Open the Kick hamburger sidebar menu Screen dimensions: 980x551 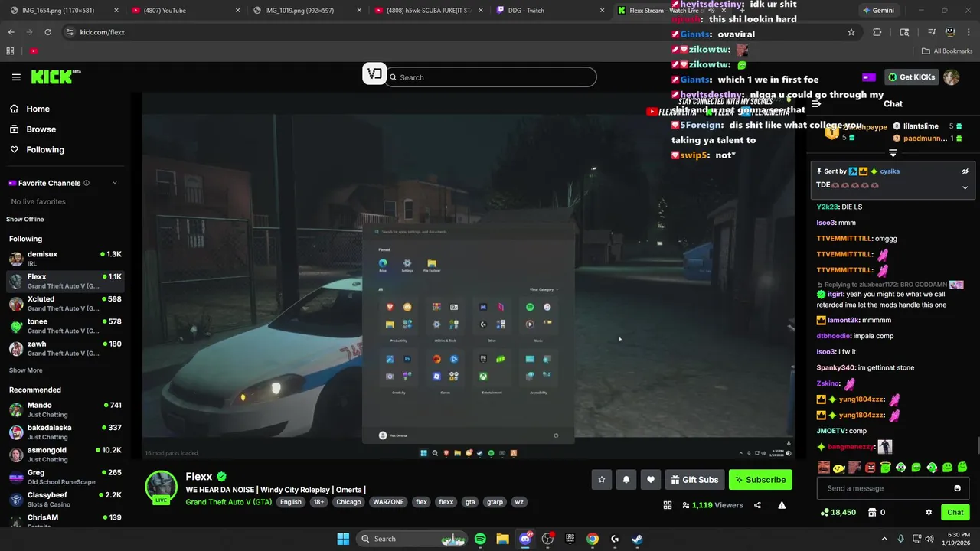pyautogui.click(x=16, y=77)
